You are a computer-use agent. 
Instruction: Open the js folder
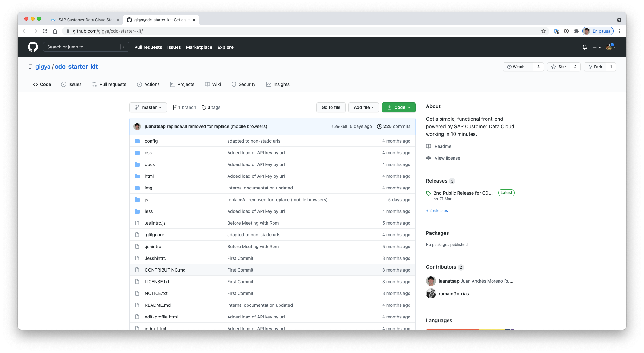[146, 200]
